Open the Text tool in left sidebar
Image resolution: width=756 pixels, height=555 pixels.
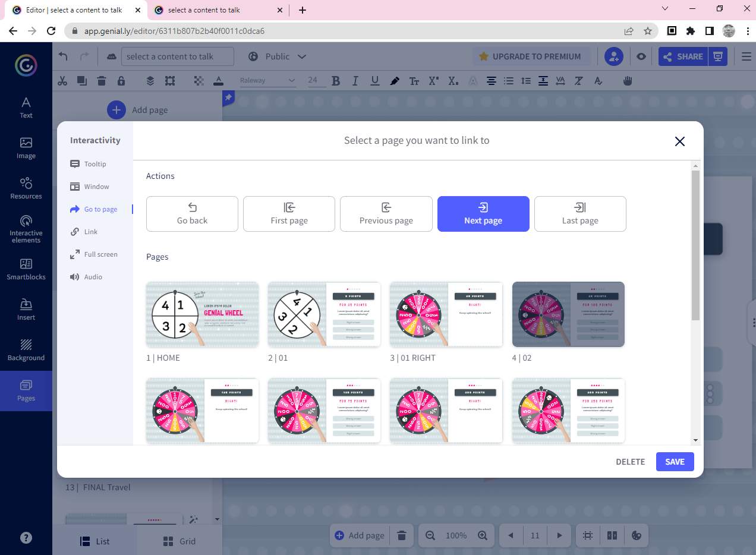coord(26,108)
